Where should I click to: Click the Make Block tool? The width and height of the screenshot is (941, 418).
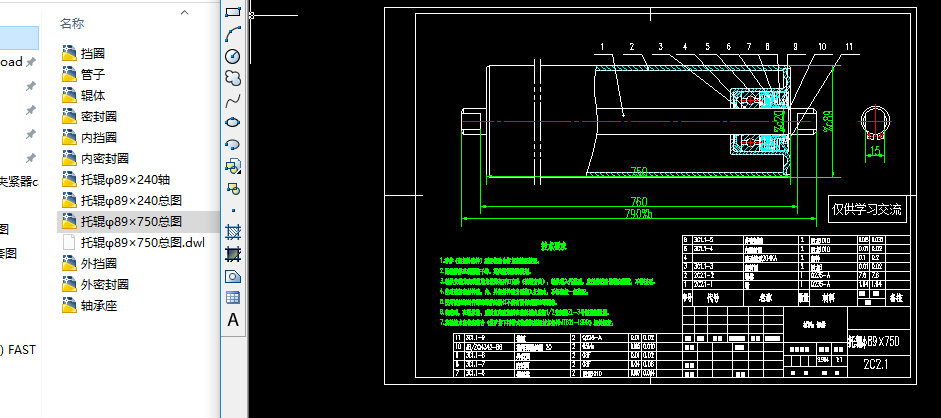click(233, 188)
